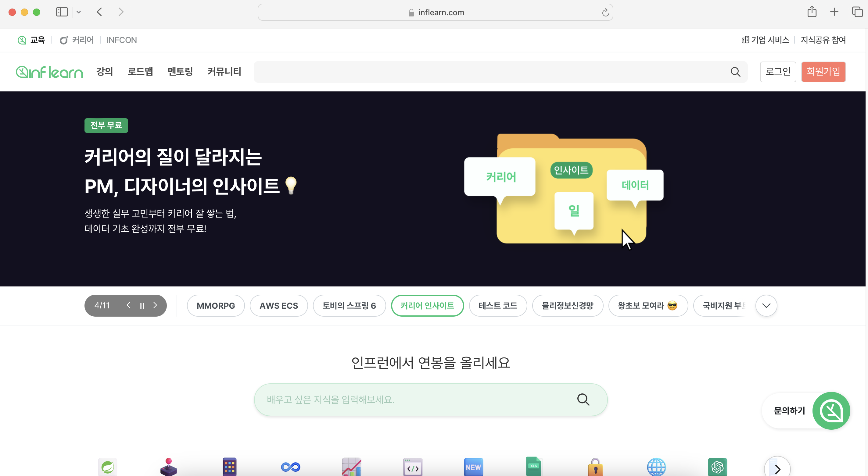868x476 pixels.
Task: Open the 기업 서비스 link
Action: point(765,40)
